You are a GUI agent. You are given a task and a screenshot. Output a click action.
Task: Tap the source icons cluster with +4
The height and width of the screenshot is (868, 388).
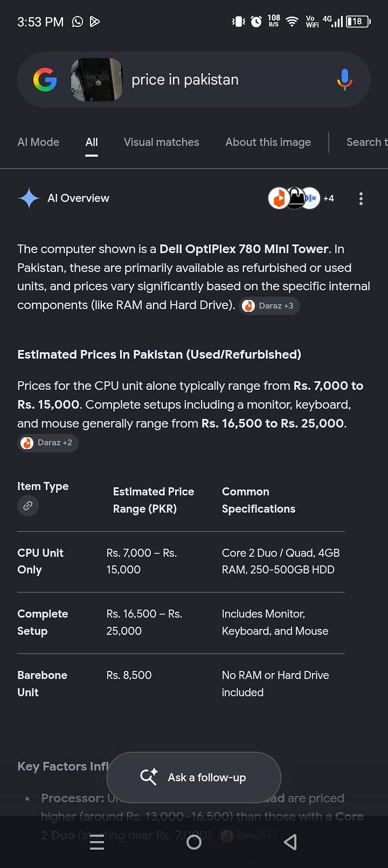coord(301,198)
